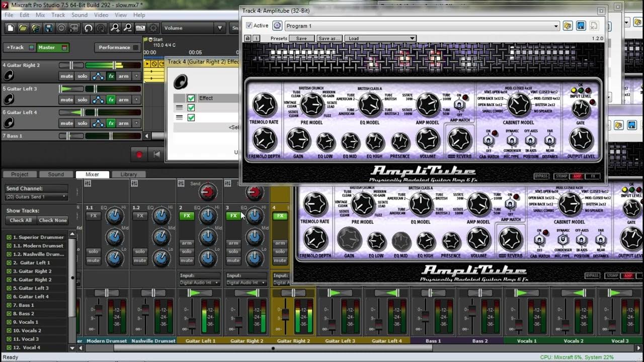The width and height of the screenshot is (644, 362).
Task: Click the Save project floppy icon
Action: 49,28
